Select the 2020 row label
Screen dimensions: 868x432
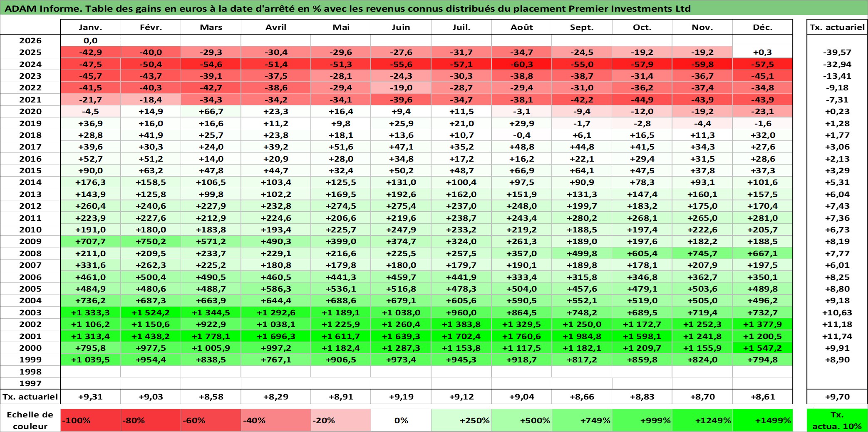click(x=30, y=111)
